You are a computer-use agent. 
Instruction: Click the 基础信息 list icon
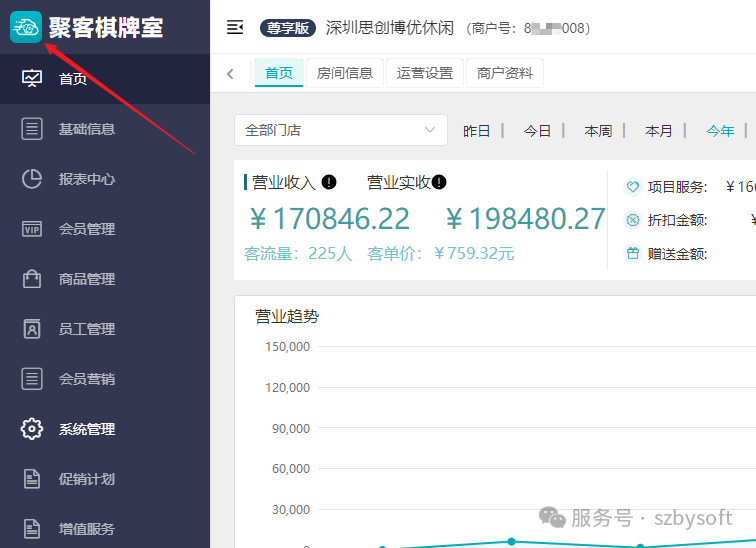coord(32,129)
